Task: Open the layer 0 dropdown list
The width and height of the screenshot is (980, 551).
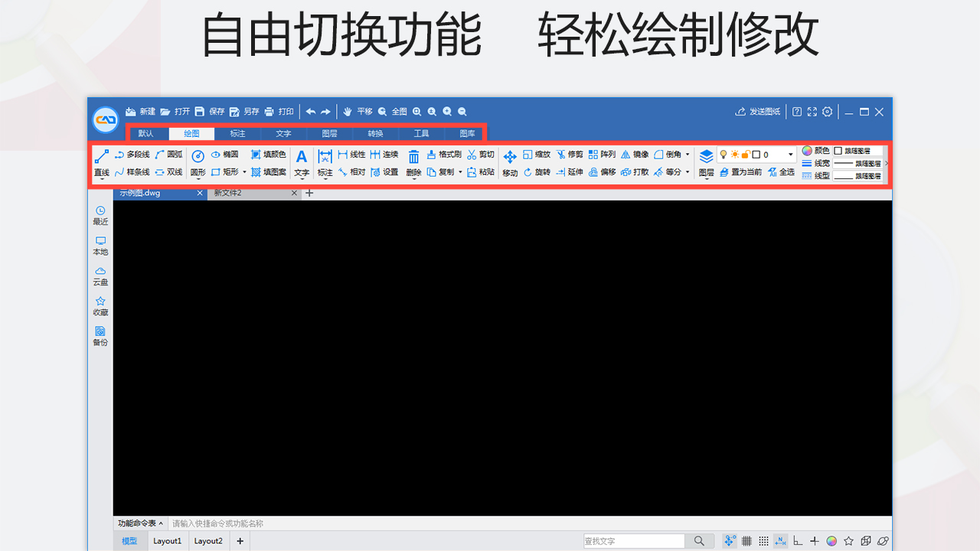Action: pyautogui.click(x=790, y=155)
